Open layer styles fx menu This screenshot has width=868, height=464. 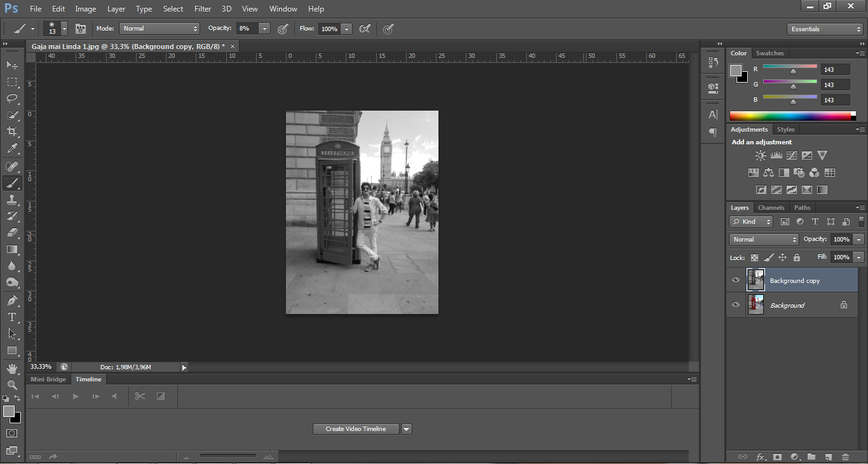pyautogui.click(x=760, y=456)
